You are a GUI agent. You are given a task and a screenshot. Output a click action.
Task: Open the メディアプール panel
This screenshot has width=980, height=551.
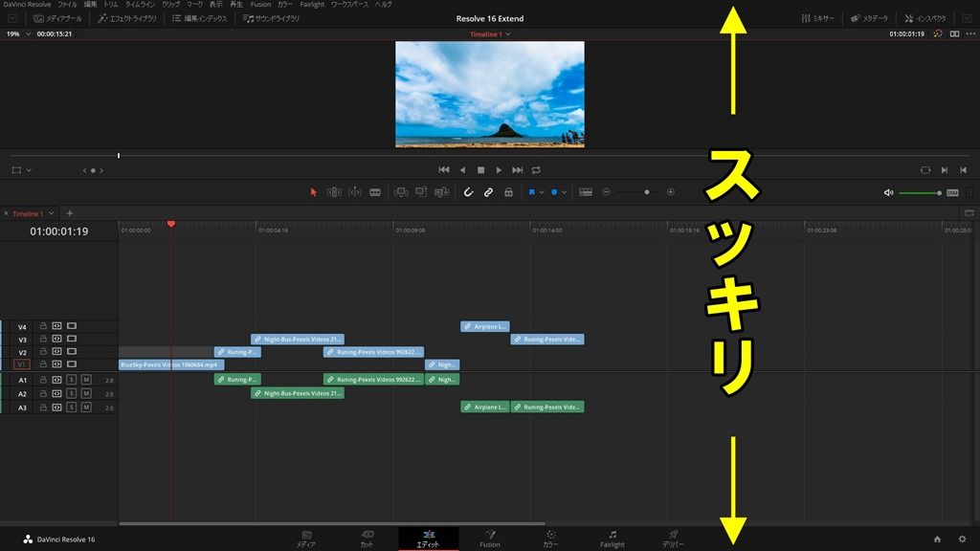coord(57,19)
